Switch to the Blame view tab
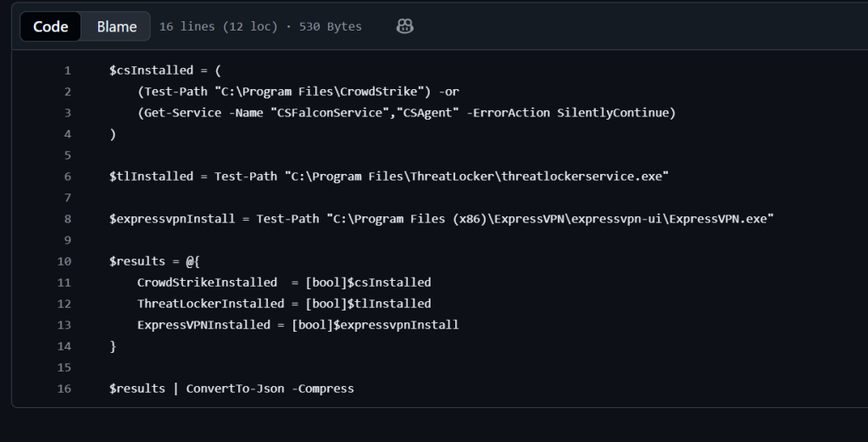868x442 pixels. pyautogui.click(x=116, y=26)
